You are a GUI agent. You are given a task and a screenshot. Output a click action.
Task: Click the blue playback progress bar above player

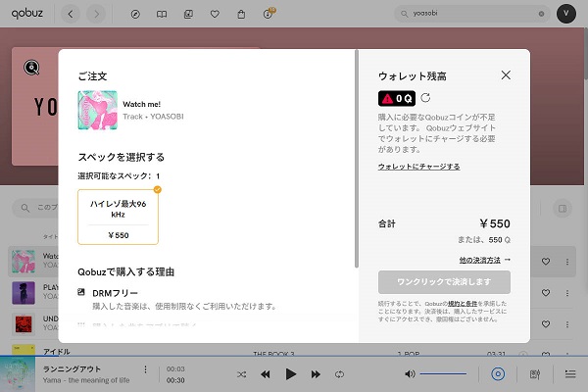[x=294, y=356]
